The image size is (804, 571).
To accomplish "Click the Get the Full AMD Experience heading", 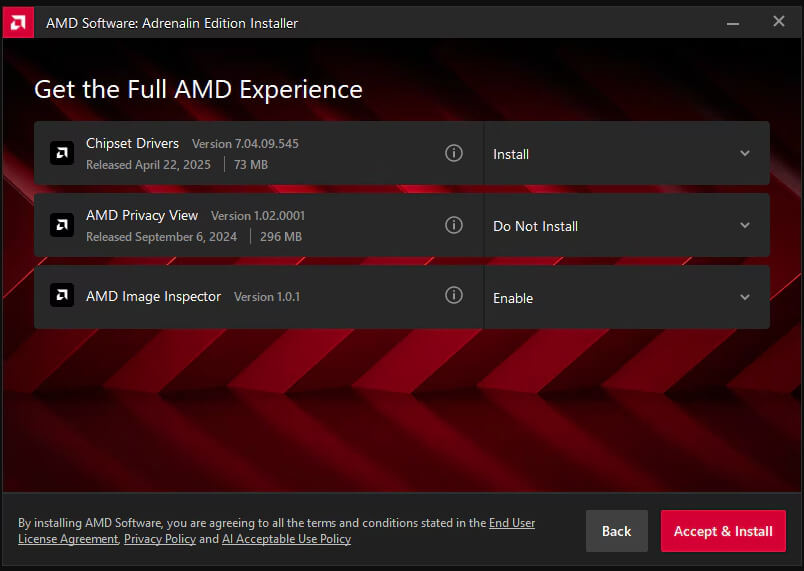I will coord(198,90).
